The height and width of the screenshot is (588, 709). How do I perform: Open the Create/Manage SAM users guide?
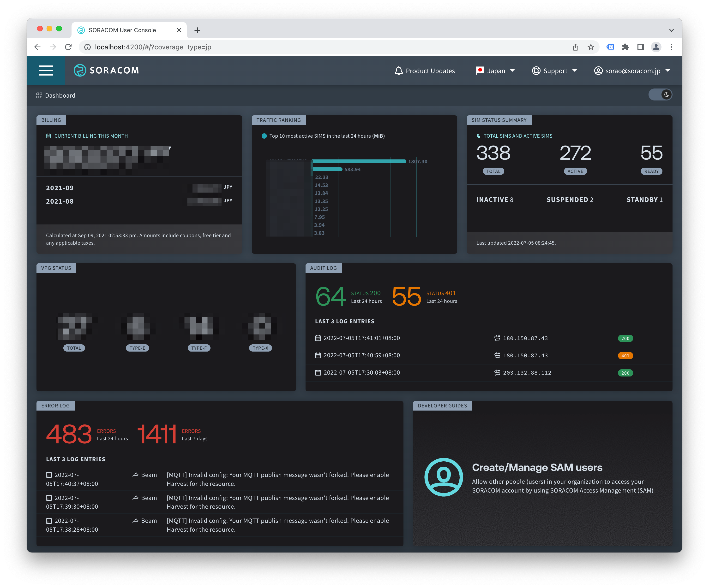tap(537, 468)
